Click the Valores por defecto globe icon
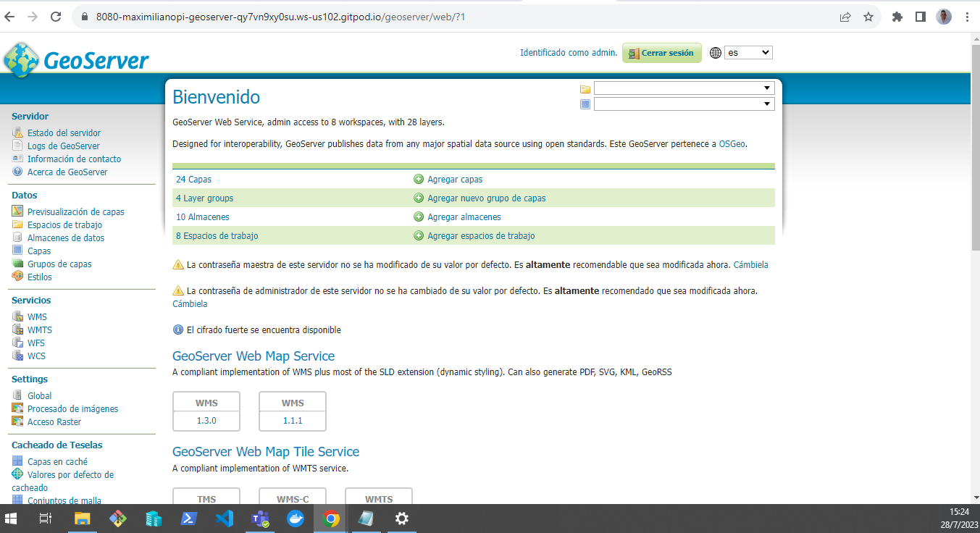Image resolution: width=980 pixels, height=533 pixels. tap(17, 474)
